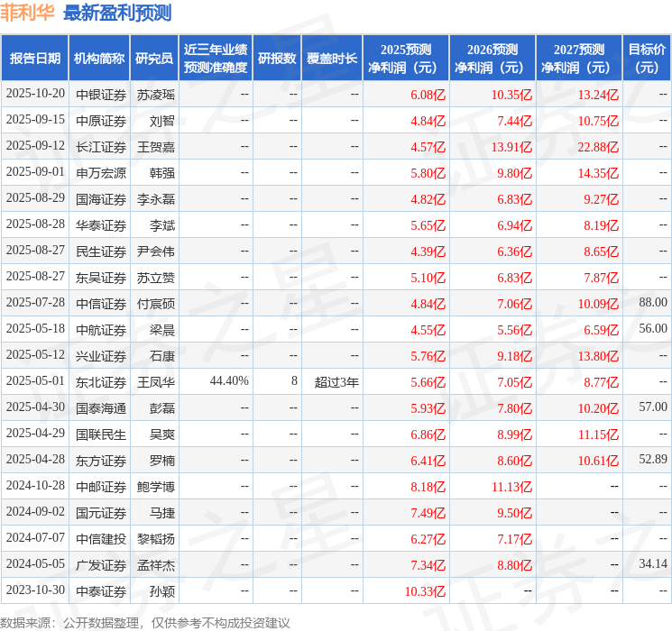
Task: Click 10.33亿 forecast for 中泰证券
Action: click(x=425, y=591)
